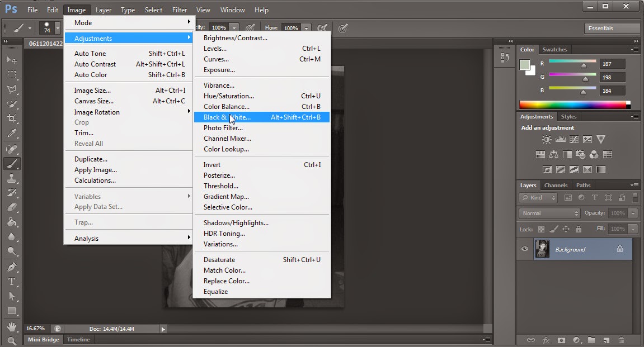Toggle lock image pixels brush icon
Screen dimensions: 644x347
(x=554, y=229)
